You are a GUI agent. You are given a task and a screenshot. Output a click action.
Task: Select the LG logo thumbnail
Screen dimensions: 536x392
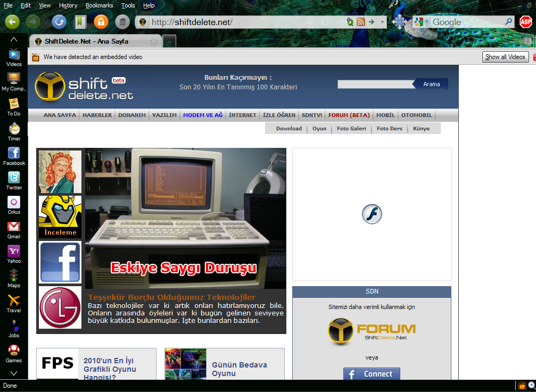(x=60, y=307)
